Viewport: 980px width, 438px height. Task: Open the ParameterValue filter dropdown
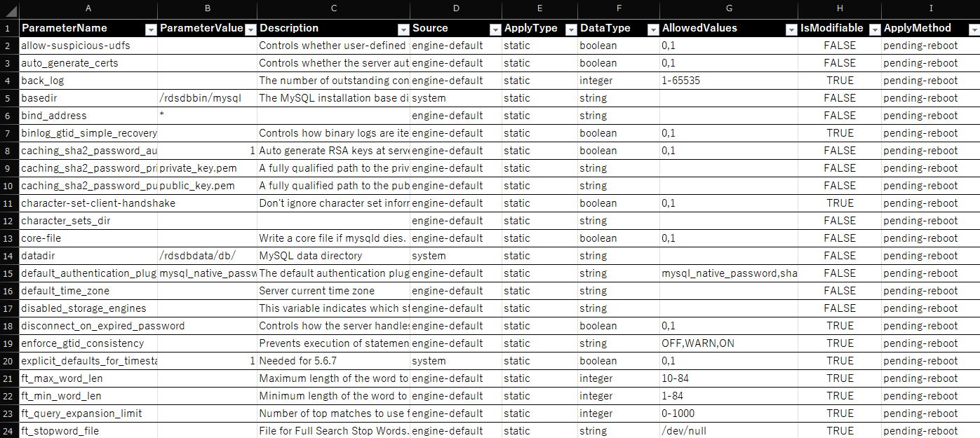pos(250,29)
